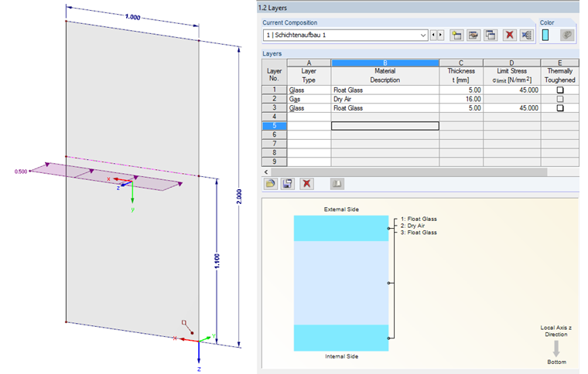The width and height of the screenshot is (588, 374).
Task: Go to next composition arrow
Action: [x=441, y=36]
